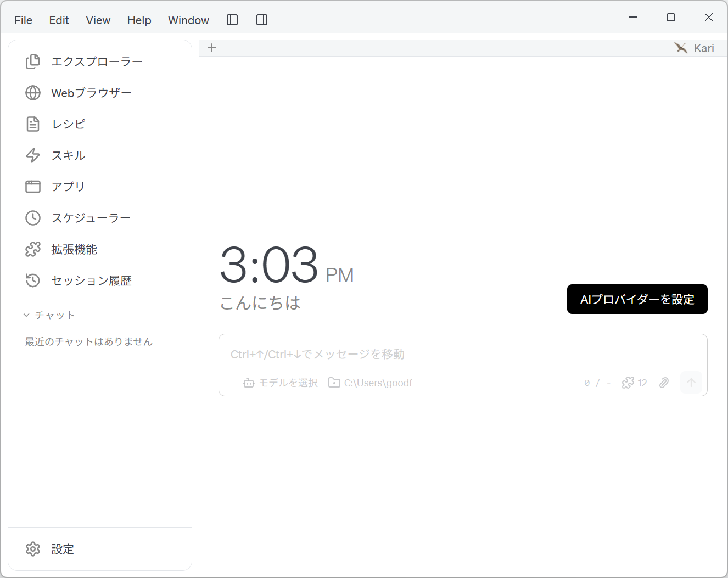This screenshot has height=578, width=728.
Task: Click the AIプロバイダーを設定 button
Action: tap(637, 299)
